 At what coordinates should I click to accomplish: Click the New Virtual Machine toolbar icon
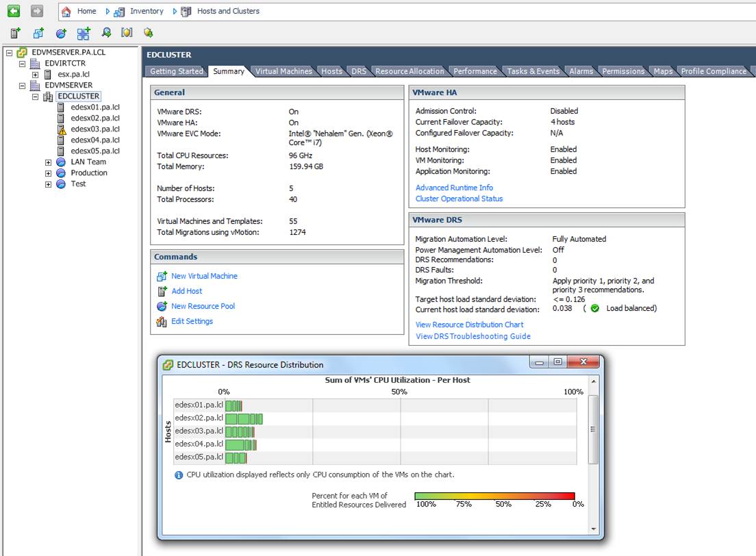[39, 33]
